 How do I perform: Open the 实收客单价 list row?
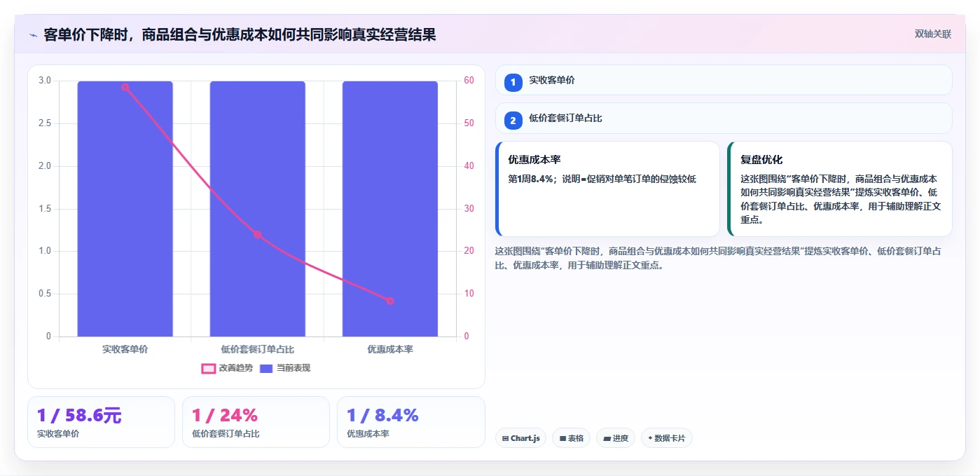point(724,80)
